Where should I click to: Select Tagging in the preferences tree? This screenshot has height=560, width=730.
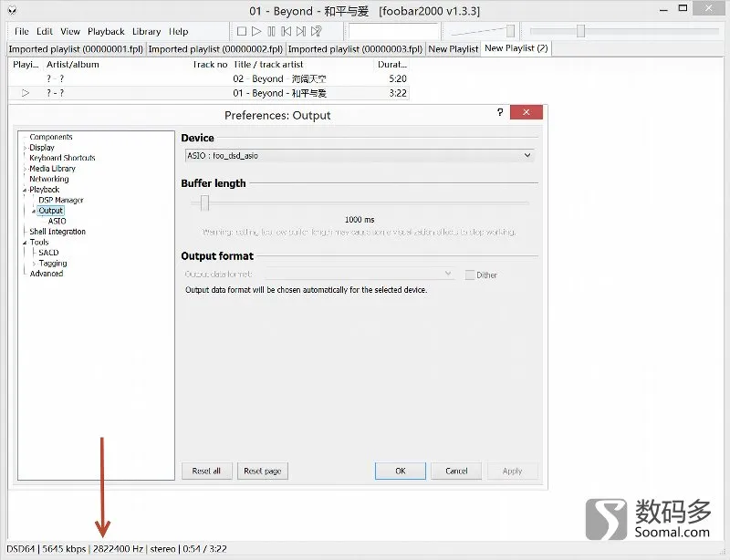click(x=53, y=264)
